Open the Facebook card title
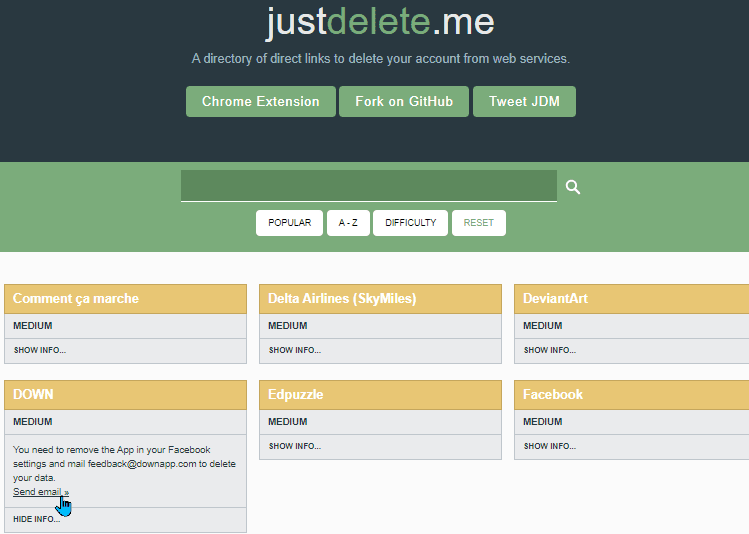This screenshot has height=534, width=749. (x=553, y=395)
